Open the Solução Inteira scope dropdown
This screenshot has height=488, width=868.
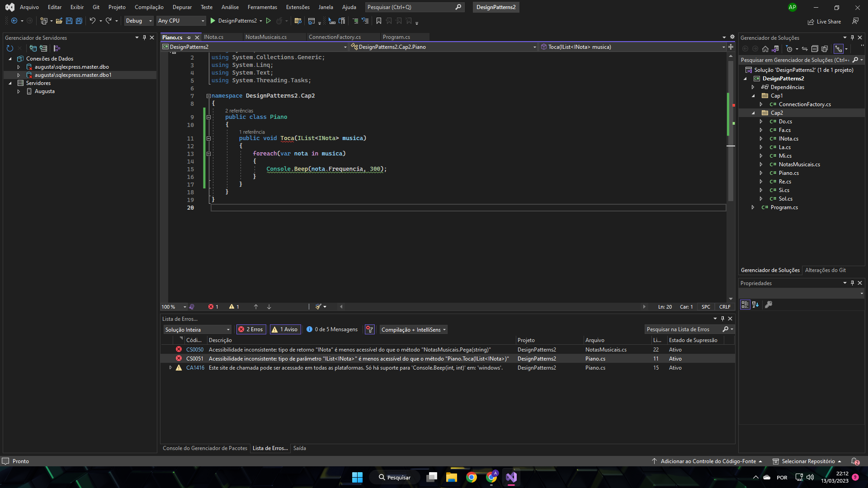(x=198, y=329)
